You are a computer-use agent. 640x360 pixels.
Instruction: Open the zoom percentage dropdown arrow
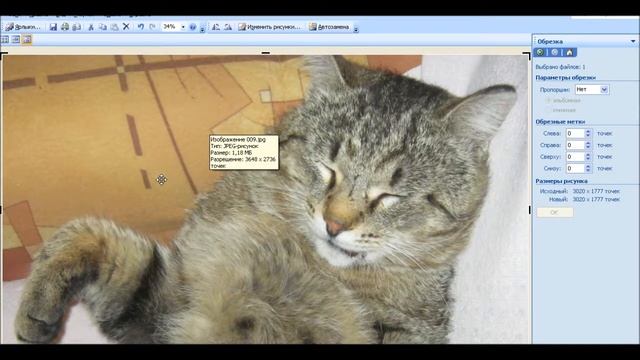coord(183,27)
